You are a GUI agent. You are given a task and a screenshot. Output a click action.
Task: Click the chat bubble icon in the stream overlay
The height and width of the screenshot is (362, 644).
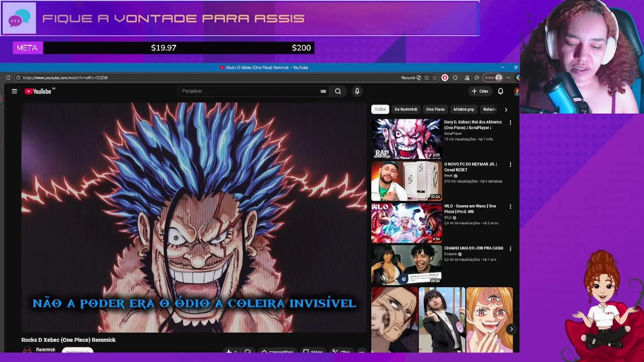pyautogui.click(x=19, y=19)
